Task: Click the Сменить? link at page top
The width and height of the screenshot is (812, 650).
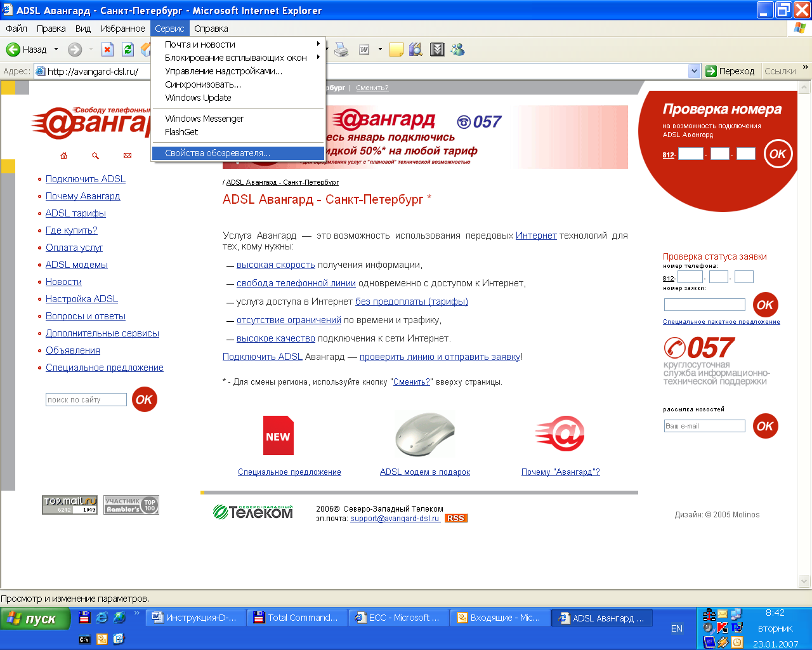Action: click(372, 88)
